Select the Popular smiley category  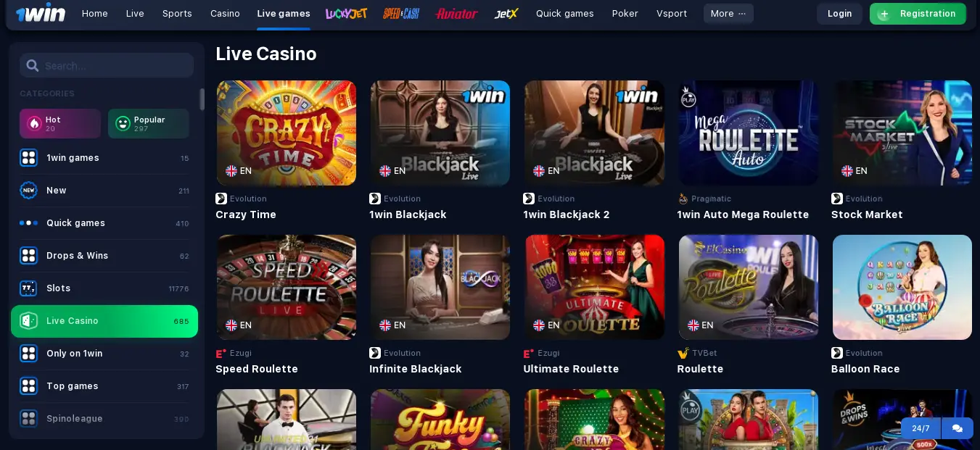[x=149, y=123]
